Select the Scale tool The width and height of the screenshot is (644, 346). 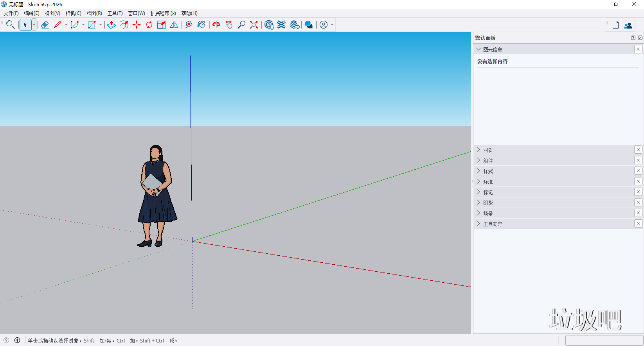coord(161,25)
